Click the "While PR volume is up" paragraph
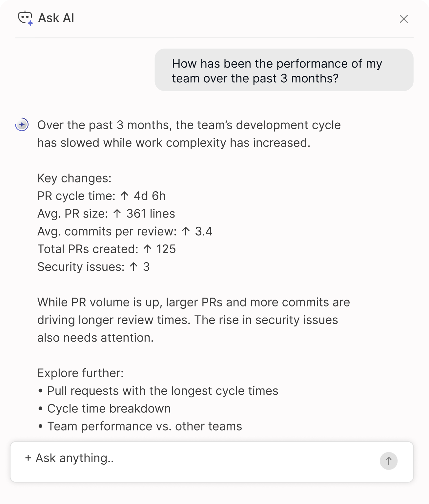Viewport: 429px width, 504px height. point(194,320)
